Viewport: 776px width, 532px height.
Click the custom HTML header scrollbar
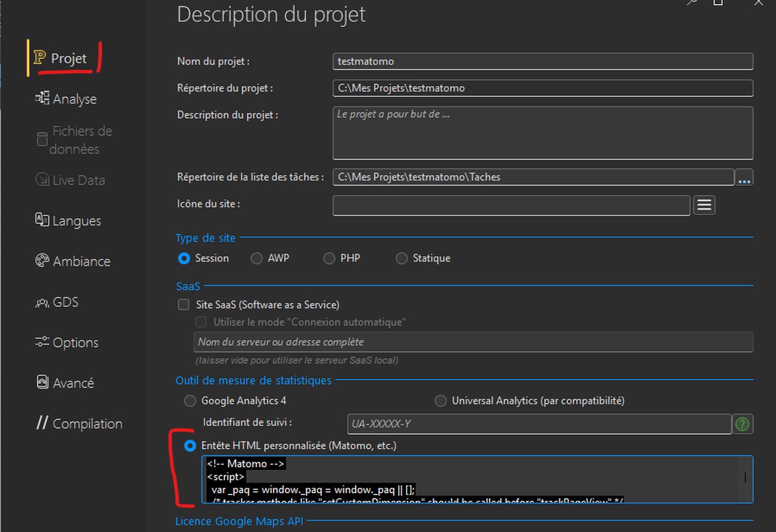pos(745,478)
